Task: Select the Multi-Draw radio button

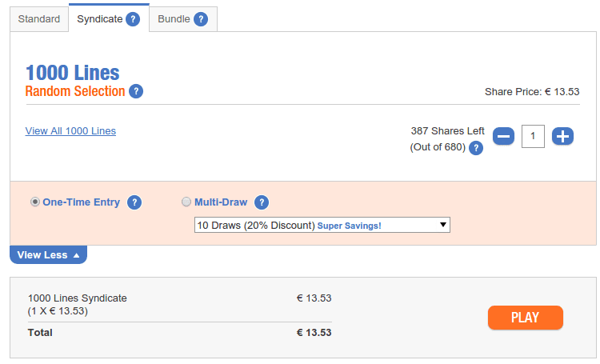Action: click(186, 202)
